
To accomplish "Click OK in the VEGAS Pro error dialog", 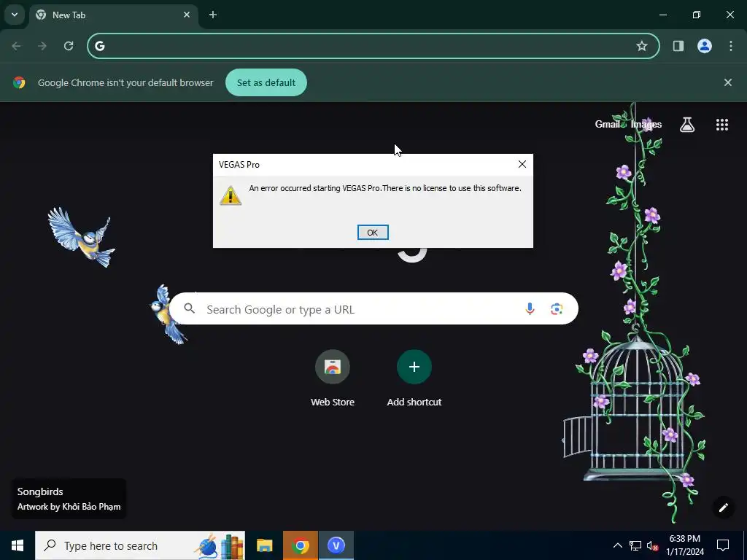I will [x=373, y=233].
